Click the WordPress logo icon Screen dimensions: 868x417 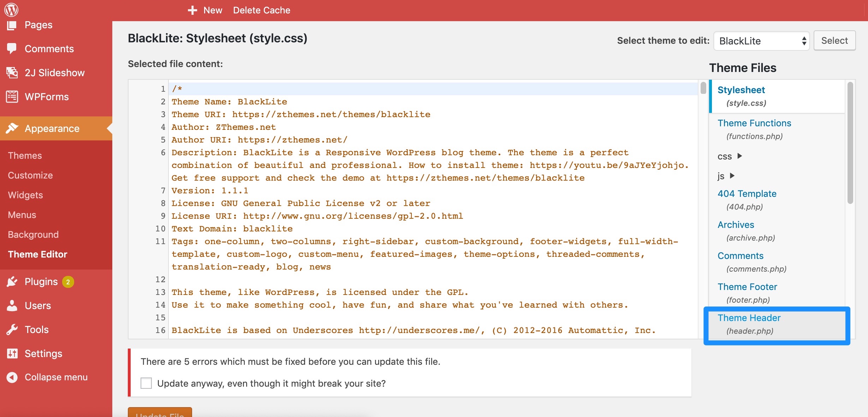coord(11,10)
